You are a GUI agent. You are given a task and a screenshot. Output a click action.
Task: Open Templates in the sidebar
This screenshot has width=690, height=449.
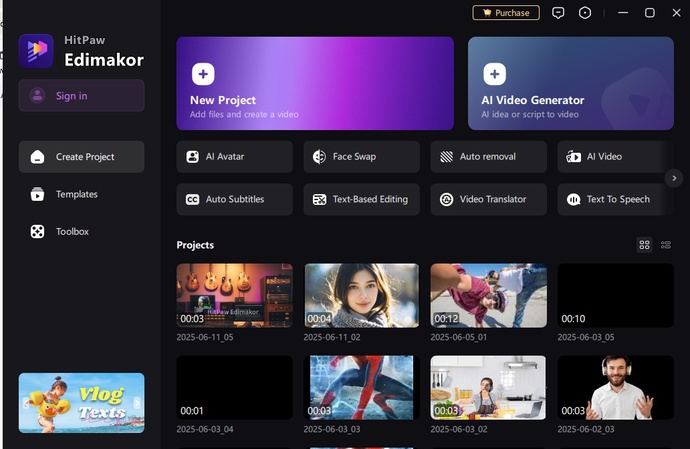(x=81, y=194)
